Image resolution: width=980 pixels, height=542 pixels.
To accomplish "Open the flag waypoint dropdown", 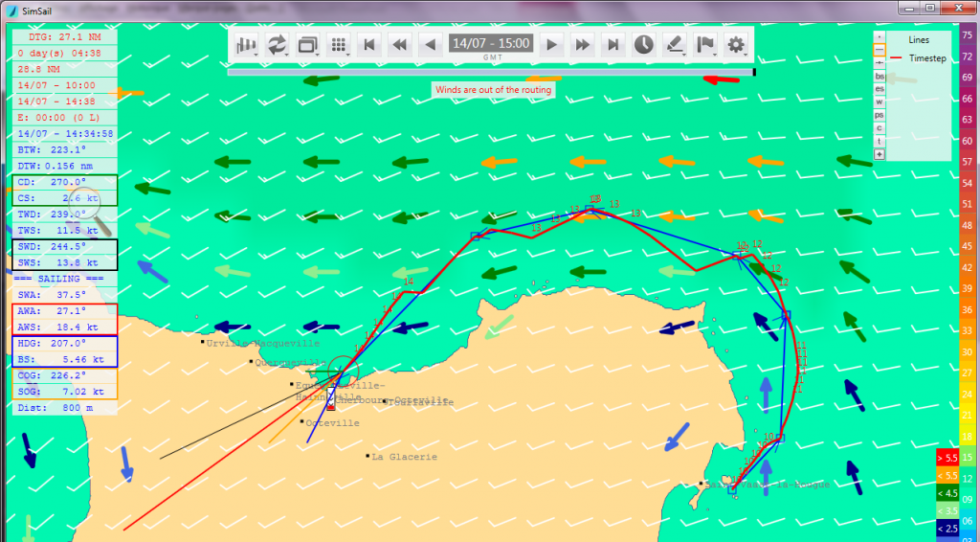I will coord(705,44).
